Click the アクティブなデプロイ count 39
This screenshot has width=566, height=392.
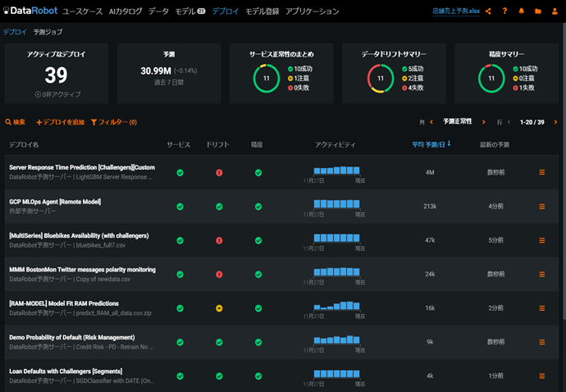(56, 75)
